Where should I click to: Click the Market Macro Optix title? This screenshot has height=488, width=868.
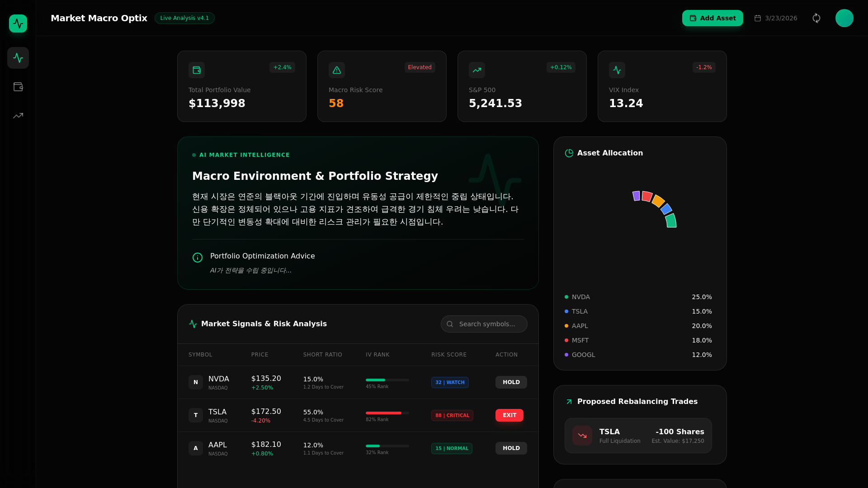point(99,18)
